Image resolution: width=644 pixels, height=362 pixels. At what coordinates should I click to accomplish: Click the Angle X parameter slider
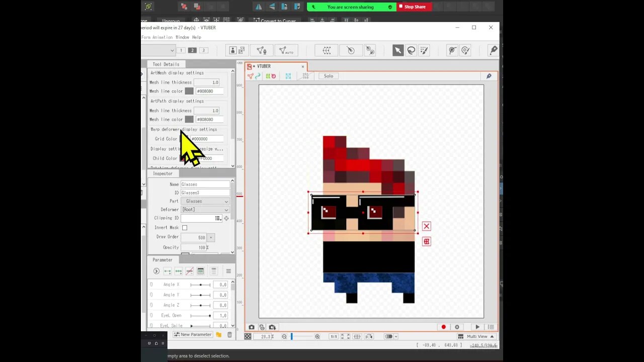click(200, 285)
